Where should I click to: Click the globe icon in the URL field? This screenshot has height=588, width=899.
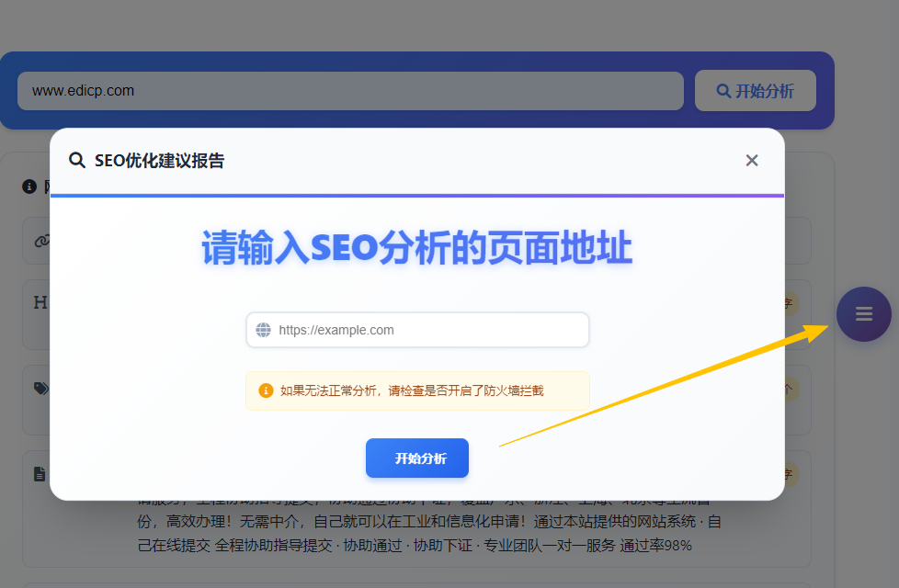[x=264, y=330]
